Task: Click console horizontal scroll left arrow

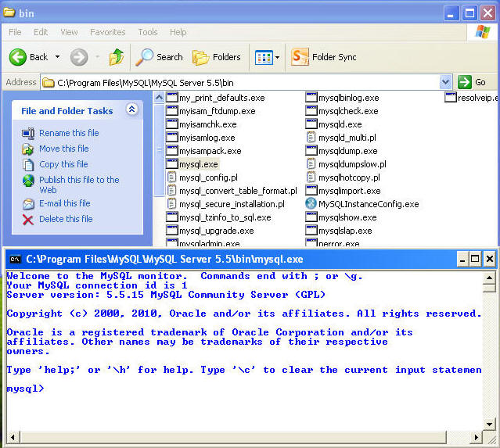Action: [13, 437]
